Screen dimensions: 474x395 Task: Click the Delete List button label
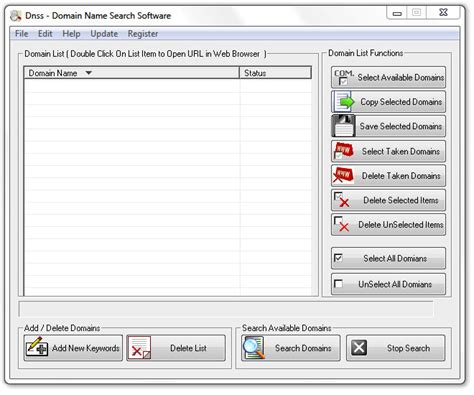[x=188, y=348]
